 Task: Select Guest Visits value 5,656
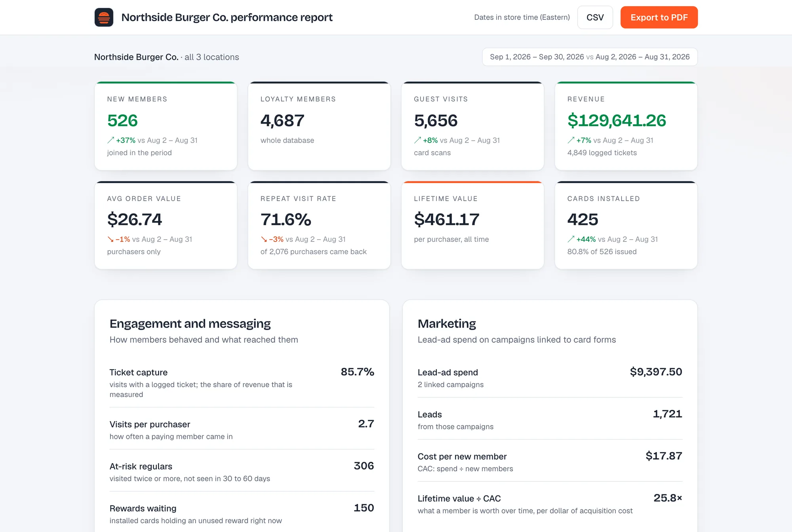click(x=436, y=120)
